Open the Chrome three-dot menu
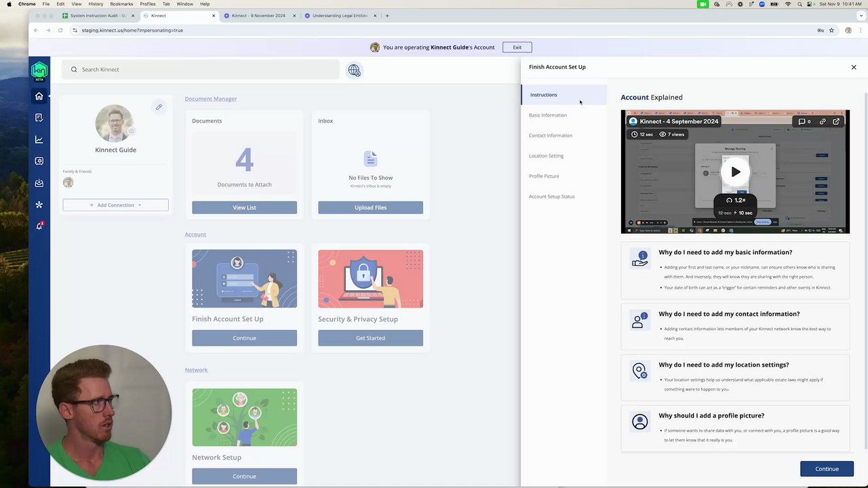 tap(860, 30)
